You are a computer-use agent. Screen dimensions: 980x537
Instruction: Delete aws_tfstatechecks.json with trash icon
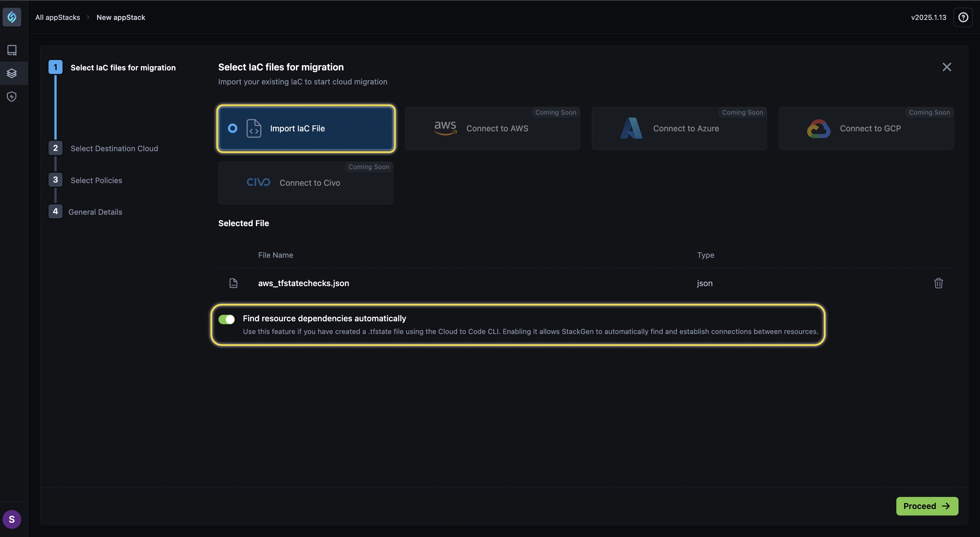coord(938,283)
